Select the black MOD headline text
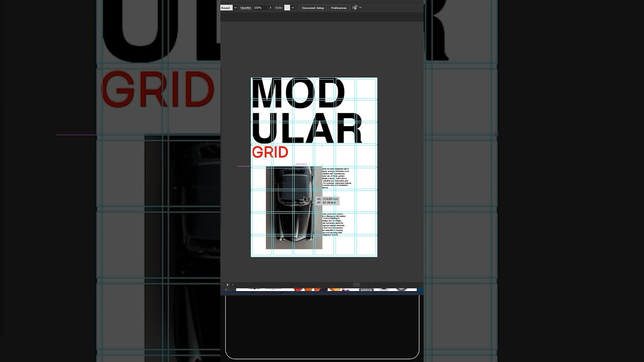Viewport: 644px width, 362px height. [x=298, y=94]
